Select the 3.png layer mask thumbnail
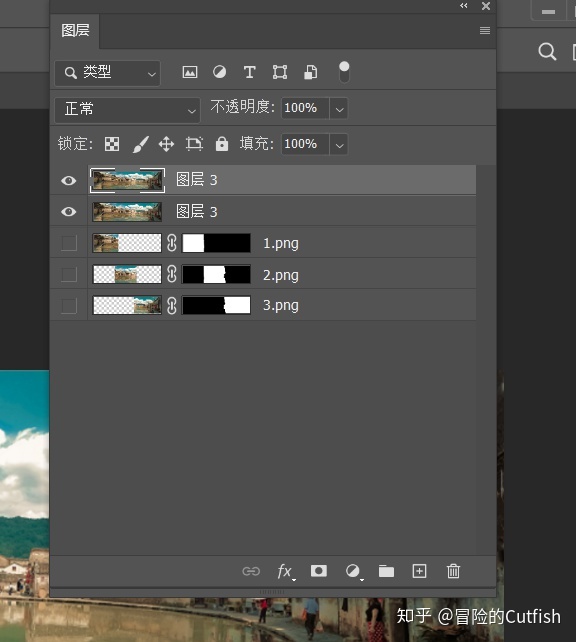 click(216, 305)
